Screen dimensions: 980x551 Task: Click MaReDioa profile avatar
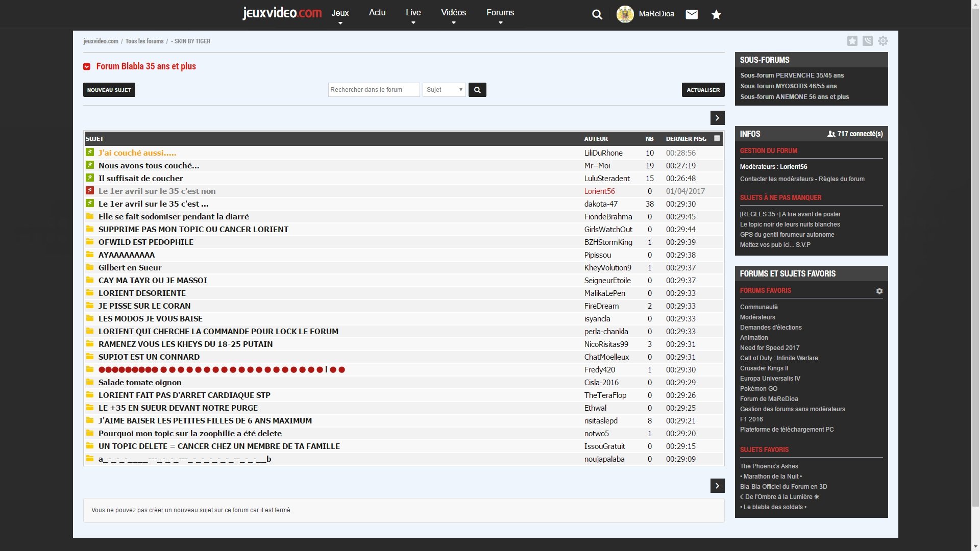[625, 14]
